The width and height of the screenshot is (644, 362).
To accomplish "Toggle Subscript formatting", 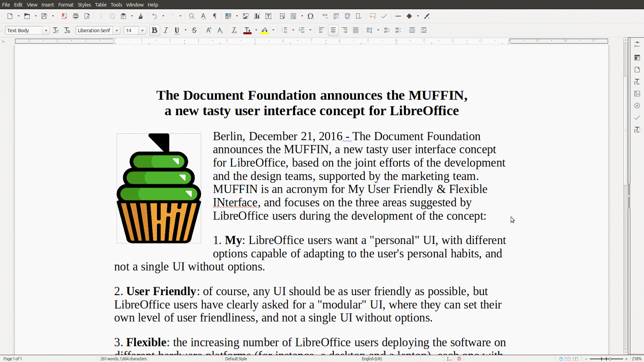I will coord(220,30).
